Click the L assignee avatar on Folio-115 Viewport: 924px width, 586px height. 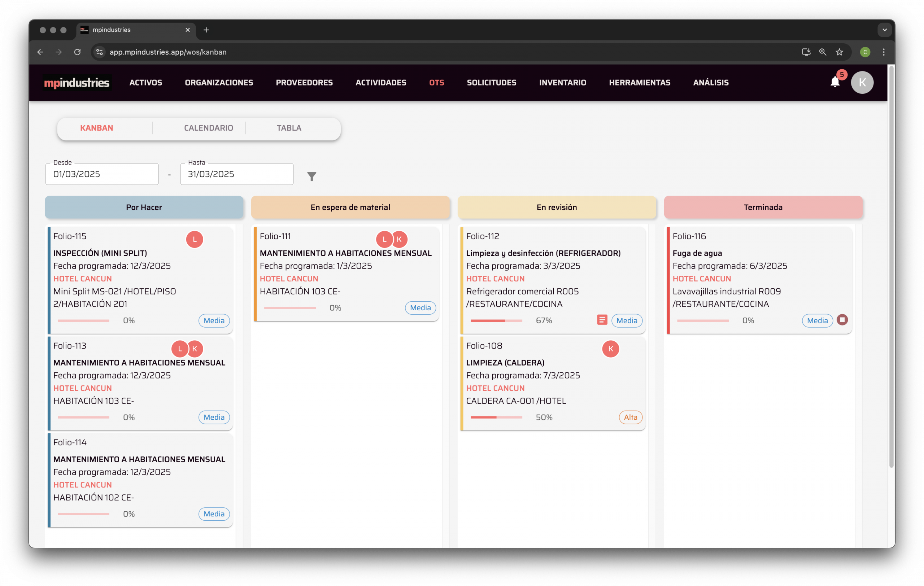point(195,239)
